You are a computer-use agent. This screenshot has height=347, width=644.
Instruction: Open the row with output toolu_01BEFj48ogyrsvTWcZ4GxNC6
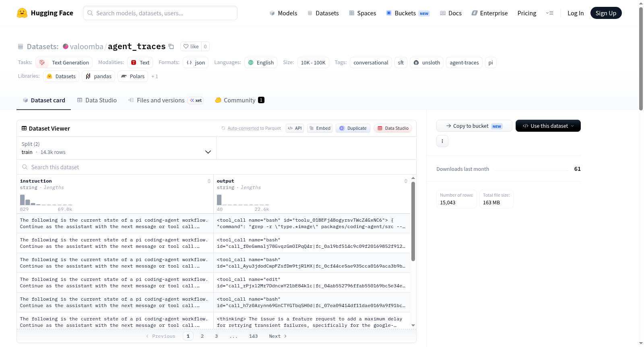pos(213,223)
